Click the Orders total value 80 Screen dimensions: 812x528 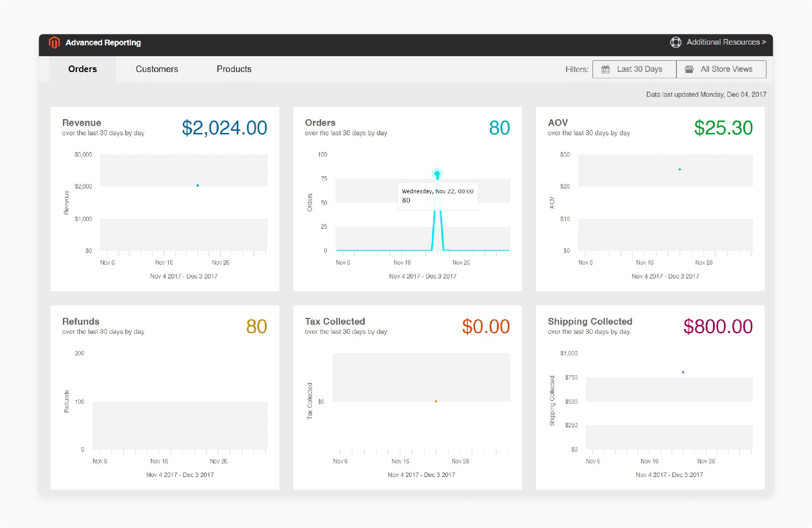pos(500,128)
